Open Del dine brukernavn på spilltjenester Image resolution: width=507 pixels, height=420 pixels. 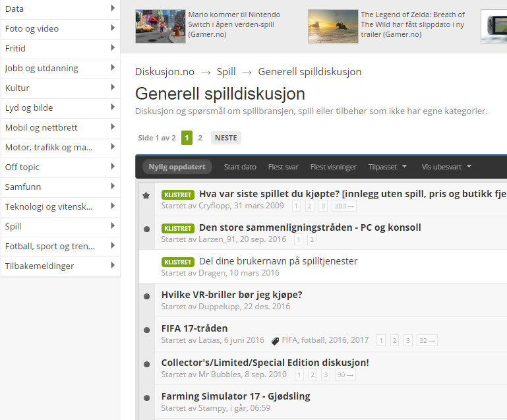(278, 261)
